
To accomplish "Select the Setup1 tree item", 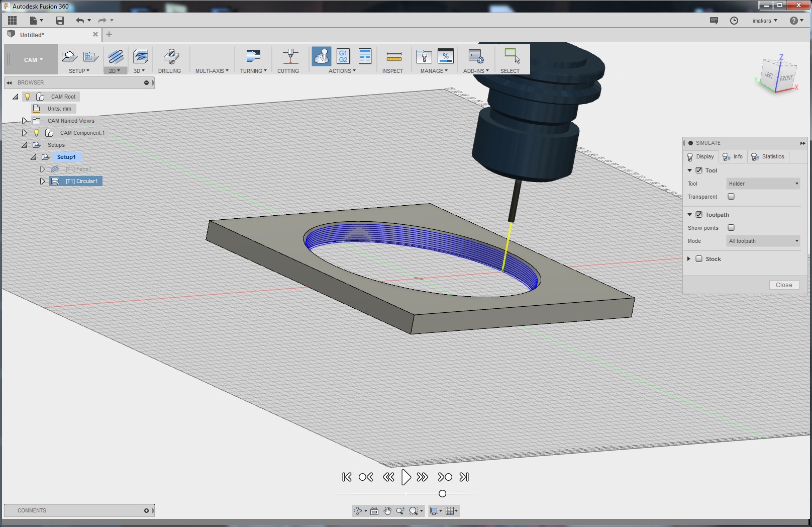I will [x=66, y=157].
